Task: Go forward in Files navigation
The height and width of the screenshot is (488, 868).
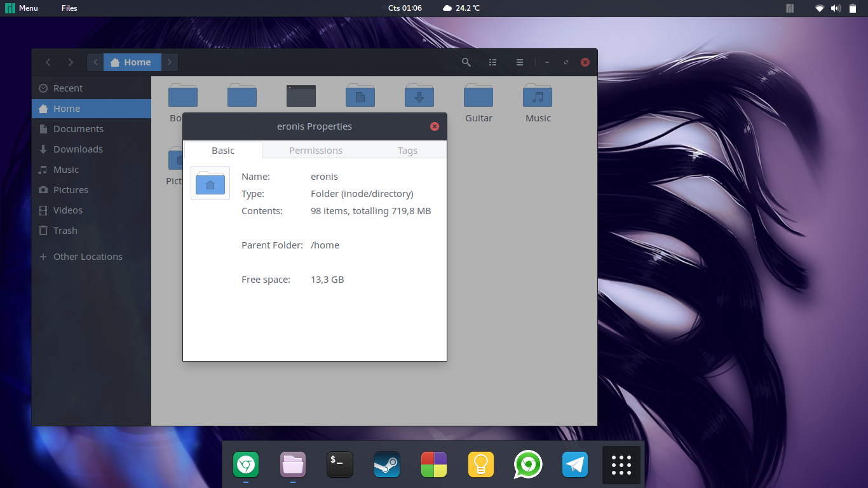Action: click(71, 62)
